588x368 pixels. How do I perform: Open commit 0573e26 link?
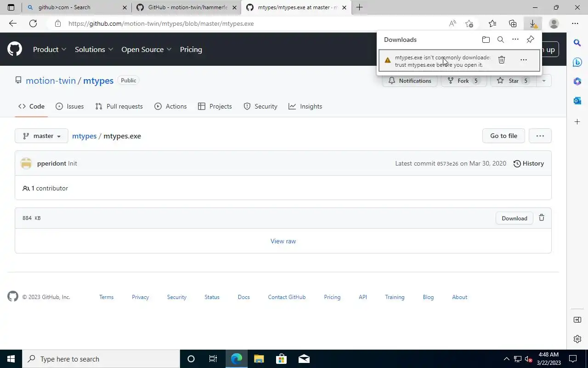tap(447, 164)
